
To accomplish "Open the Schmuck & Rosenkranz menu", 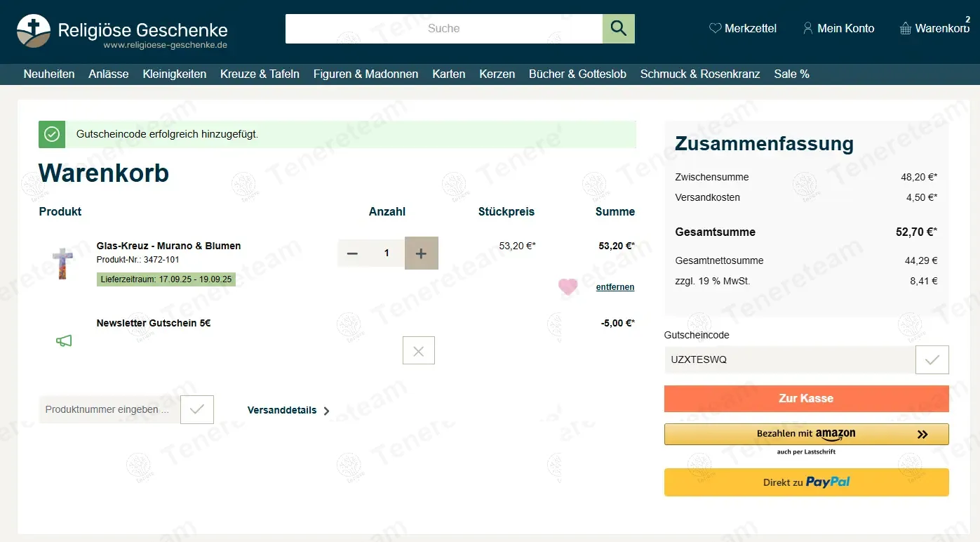I will tap(700, 74).
